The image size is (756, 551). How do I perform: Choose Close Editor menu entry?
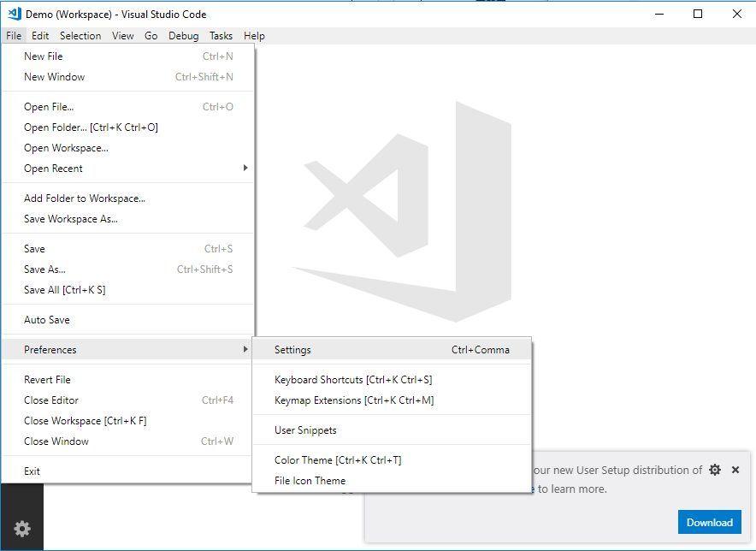pyautogui.click(x=128, y=400)
